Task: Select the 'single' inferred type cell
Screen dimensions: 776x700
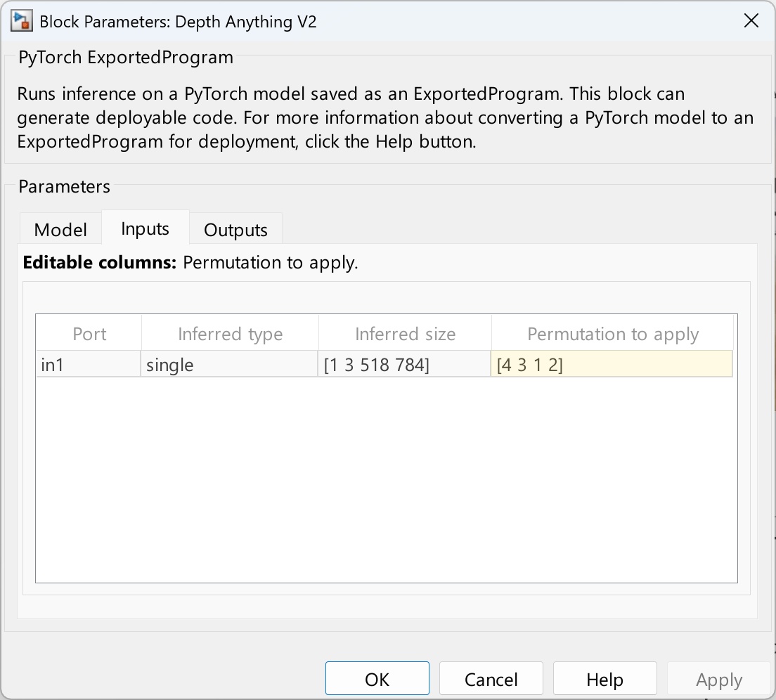Action: [230, 365]
